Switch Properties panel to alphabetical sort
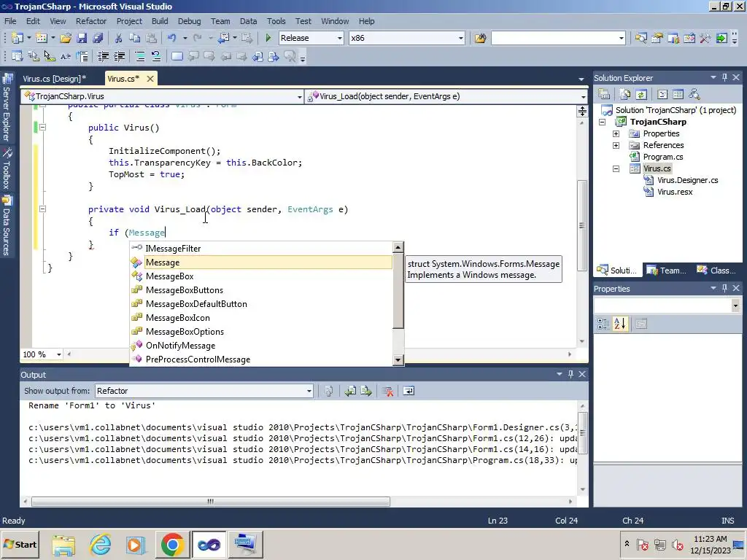Viewport: 747px width, 560px height. click(620, 324)
